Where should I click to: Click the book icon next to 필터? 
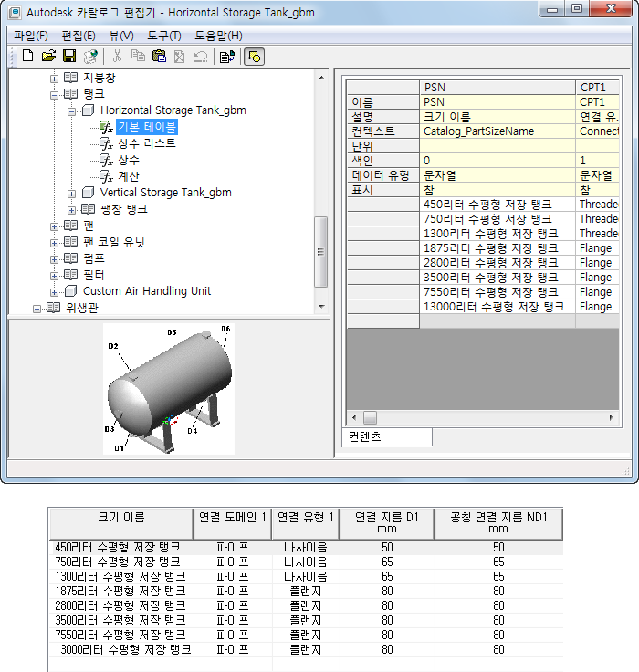[70, 275]
